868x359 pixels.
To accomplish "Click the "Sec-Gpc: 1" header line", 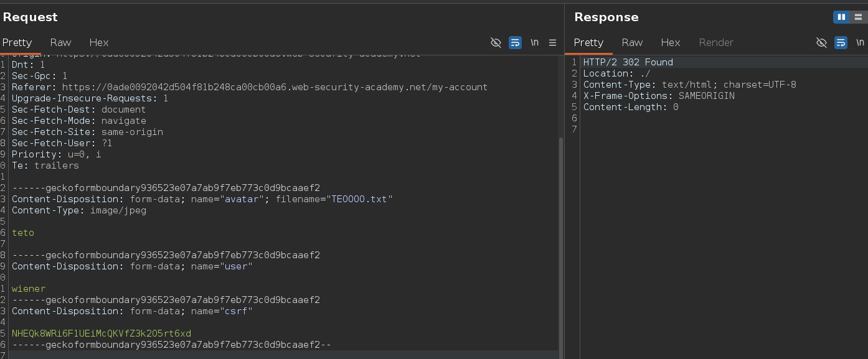I will pyautogui.click(x=40, y=76).
